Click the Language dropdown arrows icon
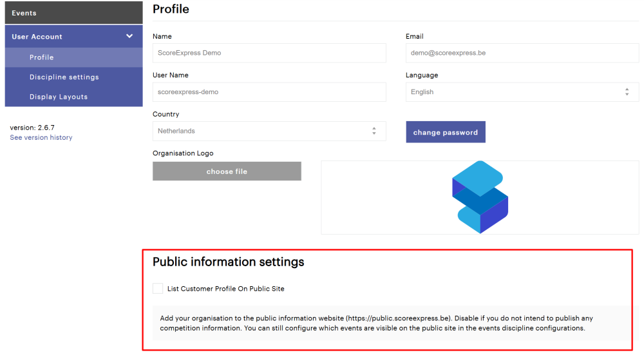The width and height of the screenshot is (644, 359). click(x=627, y=92)
